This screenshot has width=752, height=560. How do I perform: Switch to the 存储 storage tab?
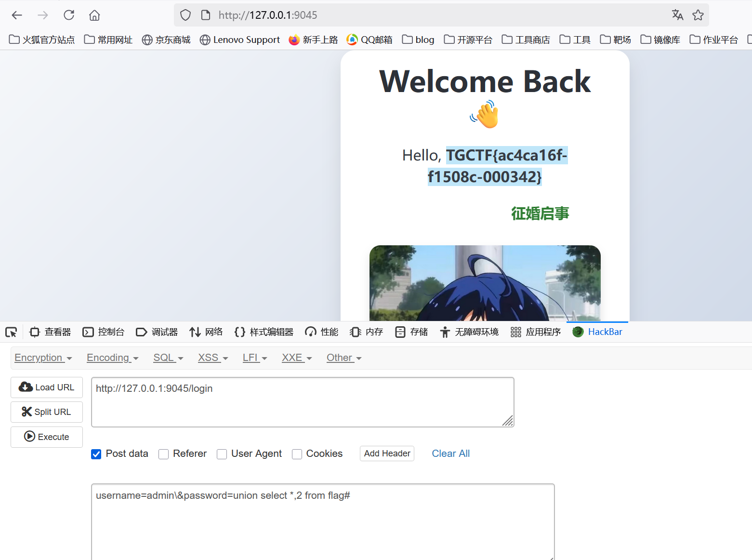[411, 332]
